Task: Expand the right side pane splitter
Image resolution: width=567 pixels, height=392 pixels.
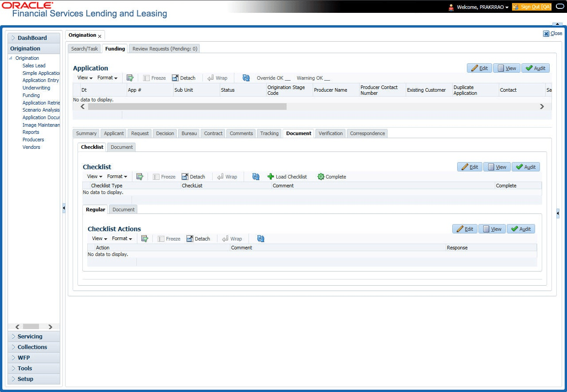Action: (558, 213)
